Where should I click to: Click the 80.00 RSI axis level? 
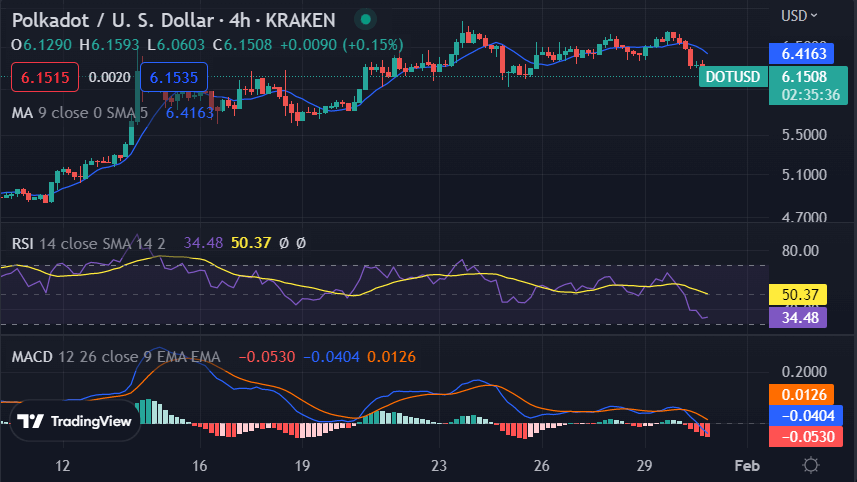(800, 251)
